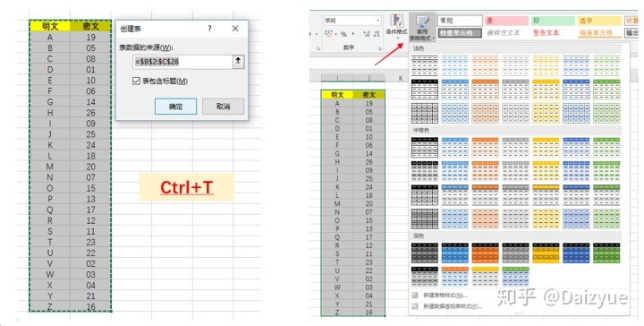Apply the 链接单元格 cell style
Viewport: 644px width, 326px height.
click(599, 33)
